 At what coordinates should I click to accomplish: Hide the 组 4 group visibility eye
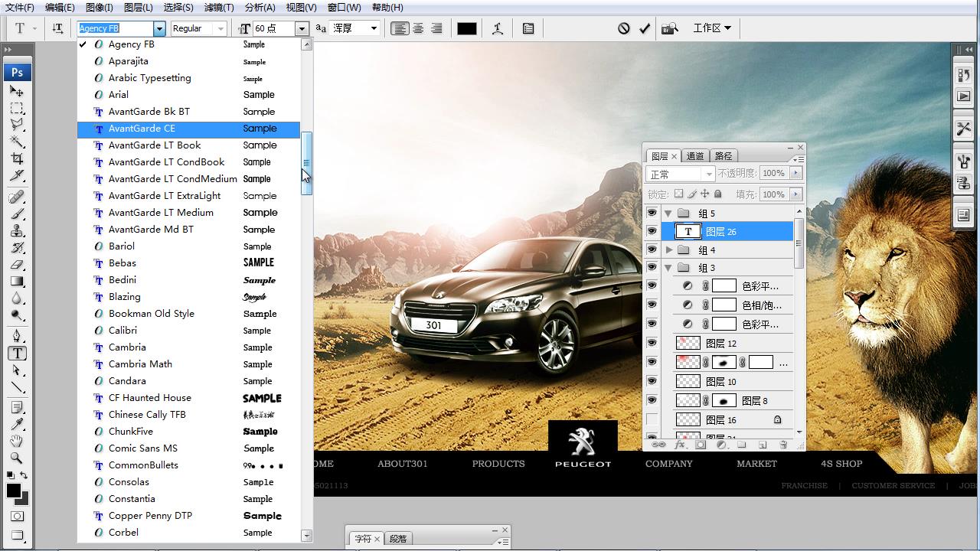tap(652, 249)
